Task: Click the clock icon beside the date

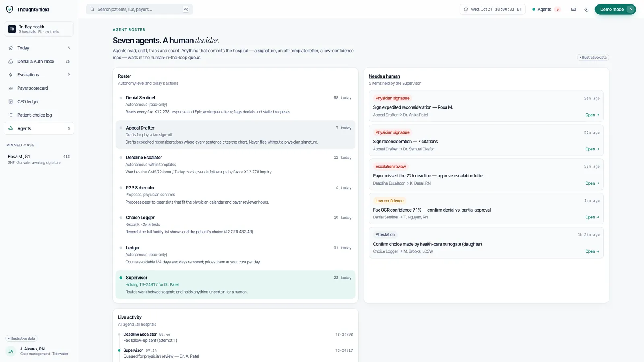Action: pyautogui.click(x=466, y=9)
